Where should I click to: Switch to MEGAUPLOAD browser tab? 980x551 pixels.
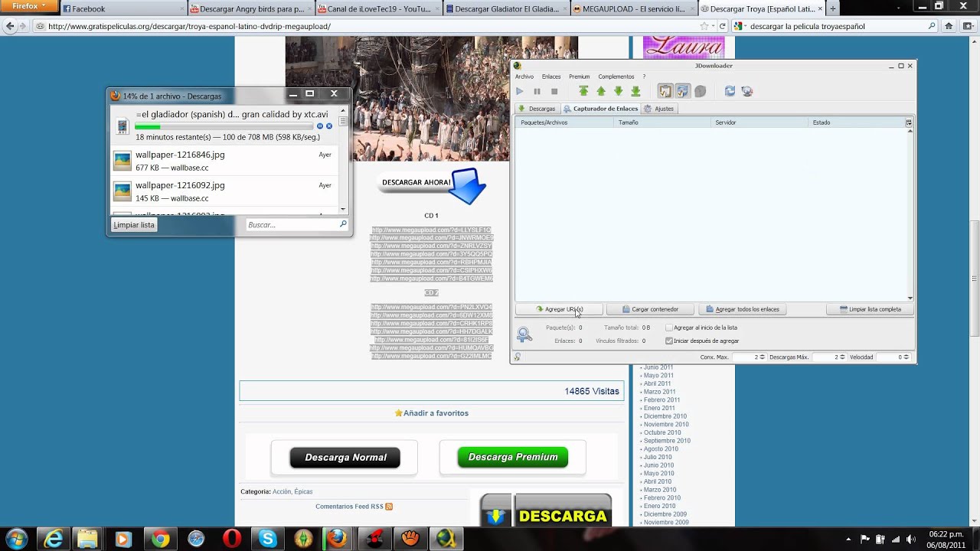633,9
